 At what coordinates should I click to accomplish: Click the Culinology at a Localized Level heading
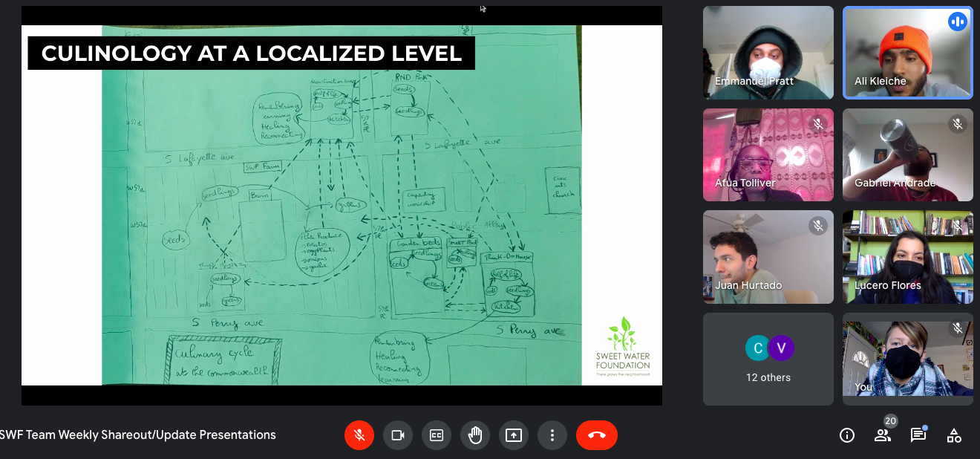252,53
